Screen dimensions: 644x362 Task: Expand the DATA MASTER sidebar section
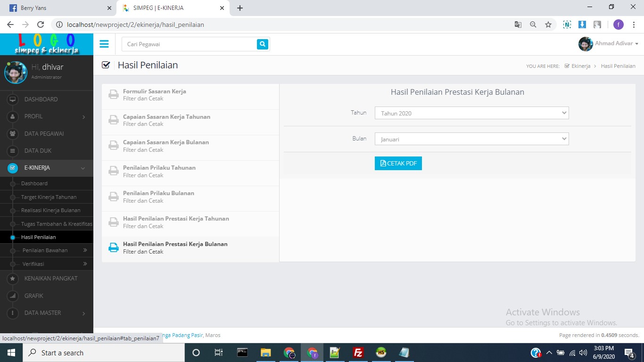click(x=41, y=313)
